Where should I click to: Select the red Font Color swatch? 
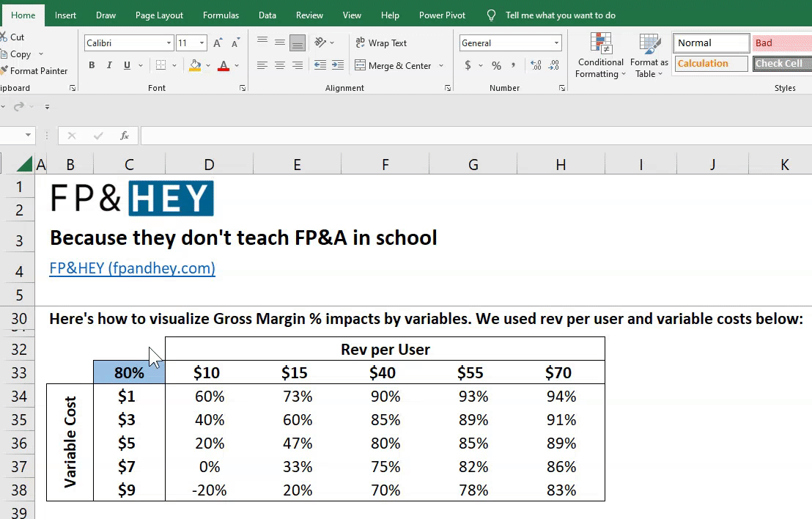[224, 65]
